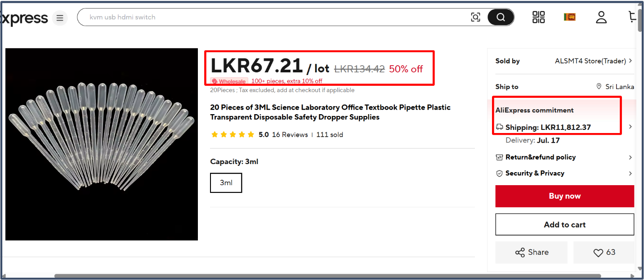Click the Add to cart button
This screenshot has height=280, width=644.
(x=565, y=225)
